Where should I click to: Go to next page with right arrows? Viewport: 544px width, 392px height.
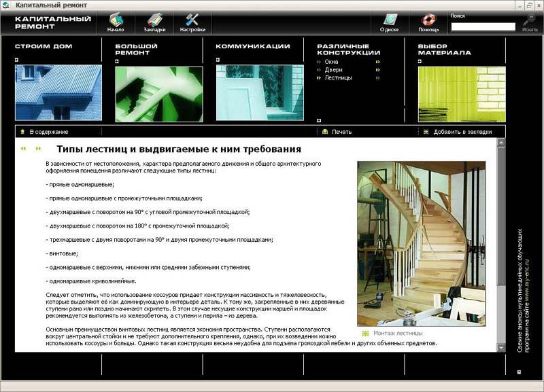[x=38, y=148]
